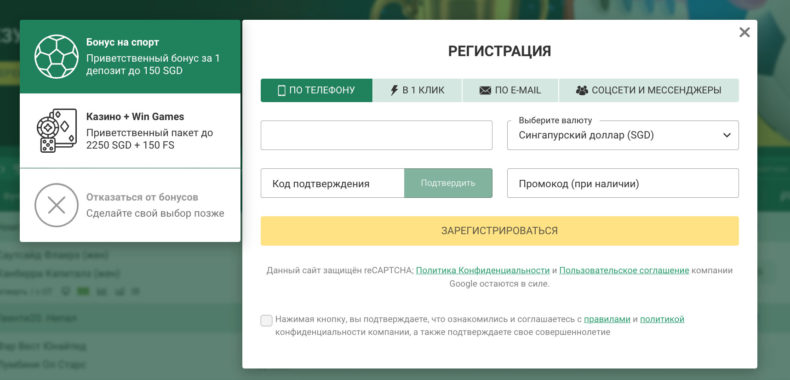Open the Пользовательское соглашение link
This screenshot has width=790, height=380.
coord(624,270)
